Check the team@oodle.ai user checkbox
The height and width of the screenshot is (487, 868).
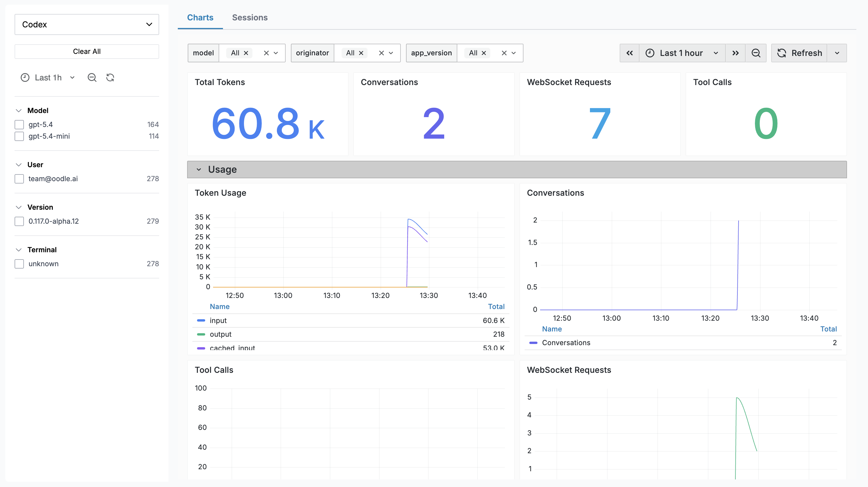(x=19, y=179)
